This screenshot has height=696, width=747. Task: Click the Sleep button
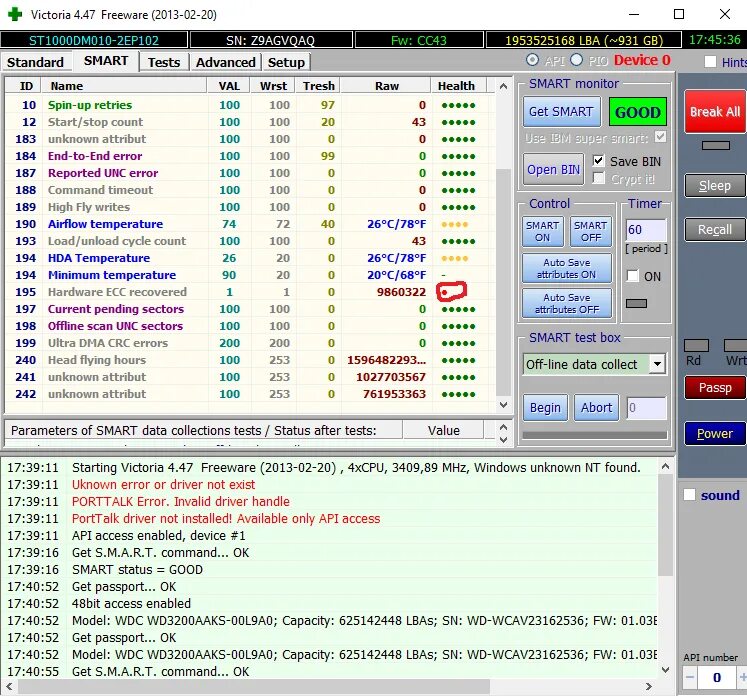pos(715,186)
